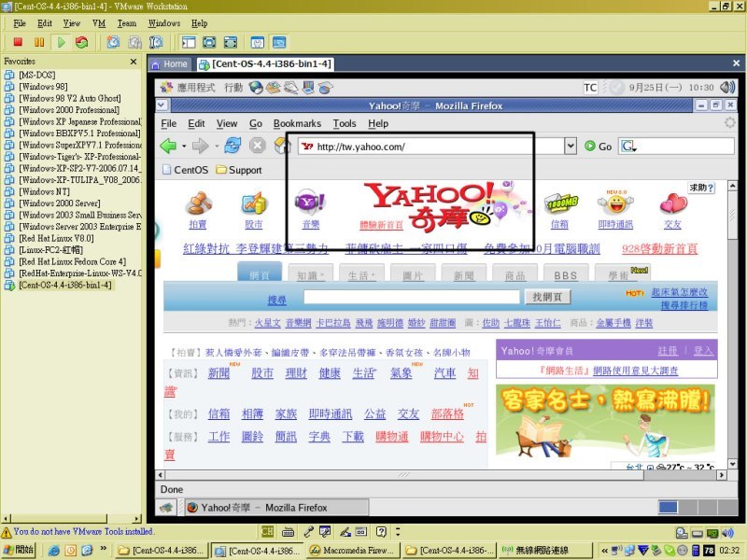Open Internet Explorer from Windows quick launch
The image size is (747, 560).
click(x=54, y=551)
